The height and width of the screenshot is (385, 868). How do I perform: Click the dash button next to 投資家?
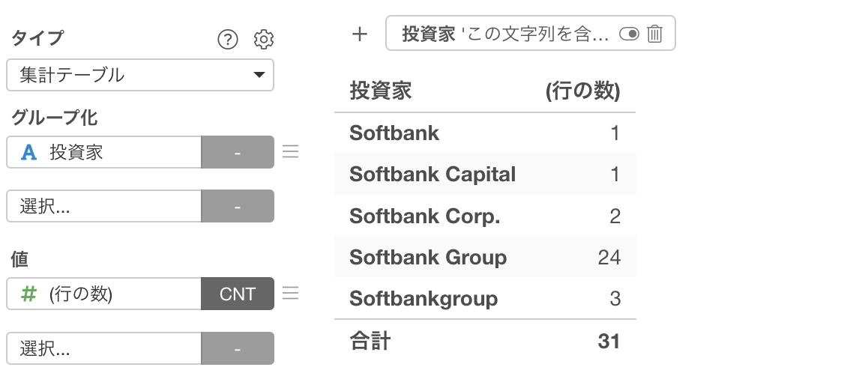click(x=238, y=152)
